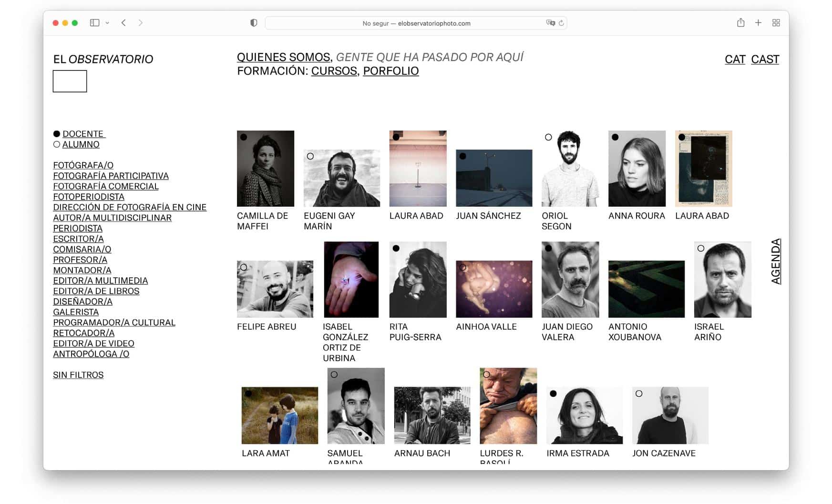Screen dimensions: 832x504
Task: Filter by PERIODISTA
Action: point(78,228)
